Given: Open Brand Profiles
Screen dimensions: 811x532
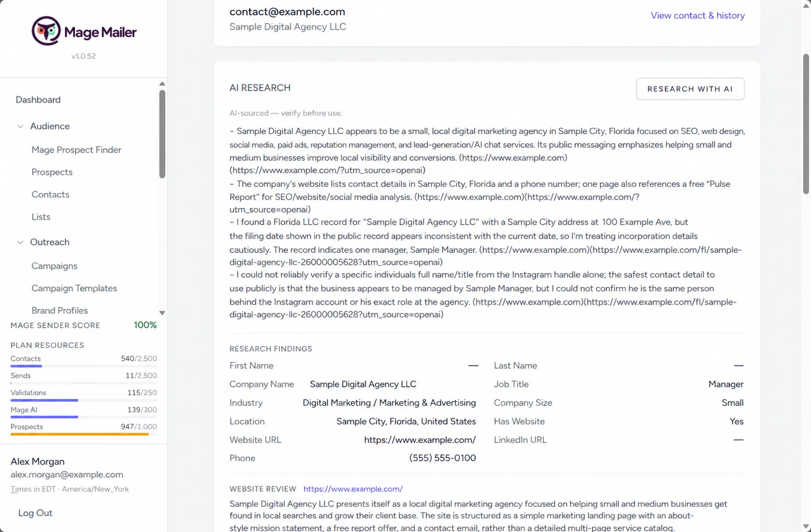Looking at the screenshot, I should [x=60, y=311].
